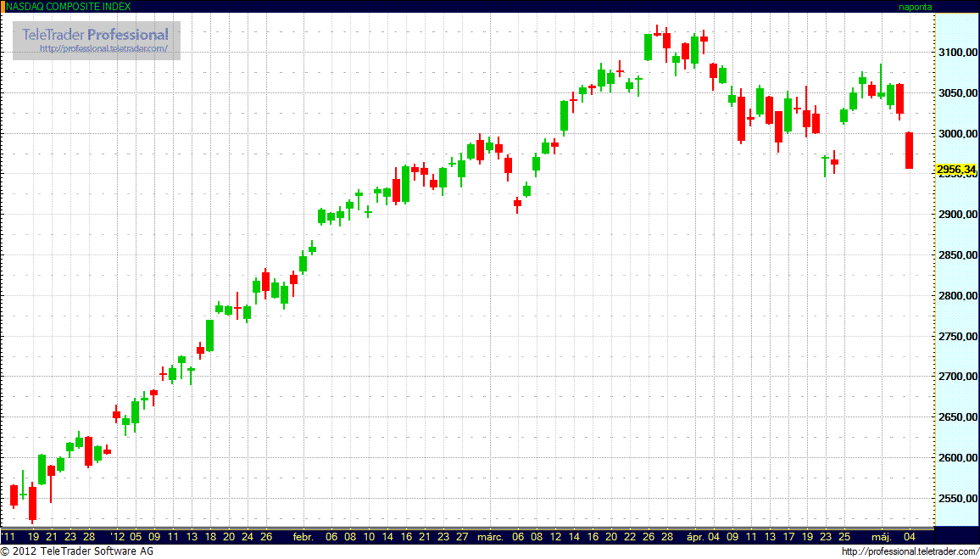Click the NASDAQ COMPOSITE INDEX chart title
Viewport: 980px width, 559px height.
[x=68, y=7]
